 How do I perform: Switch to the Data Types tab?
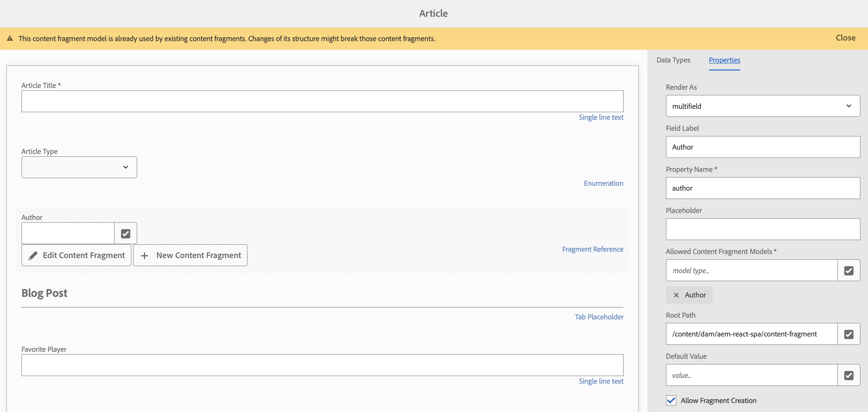pyautogui.click(x=673, y=60)
